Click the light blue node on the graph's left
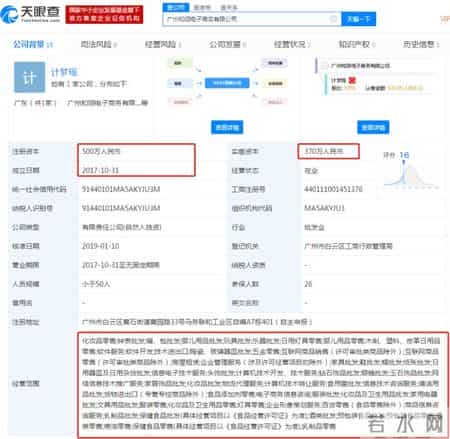 tap(180, 83)
